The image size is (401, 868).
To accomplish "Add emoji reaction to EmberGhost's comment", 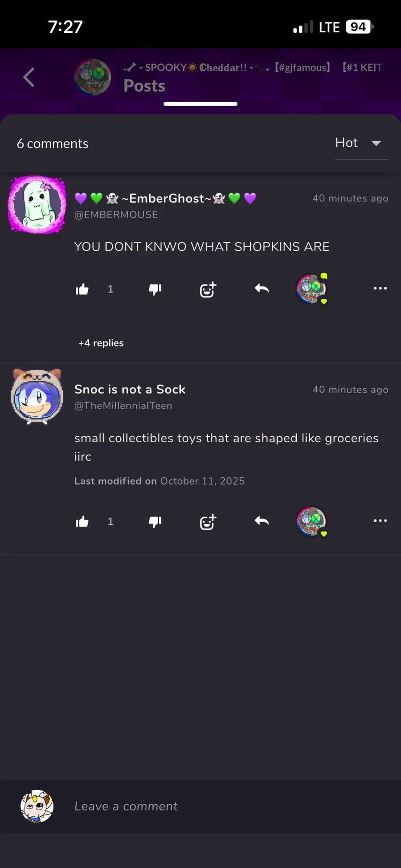I will tap(208, 289).
